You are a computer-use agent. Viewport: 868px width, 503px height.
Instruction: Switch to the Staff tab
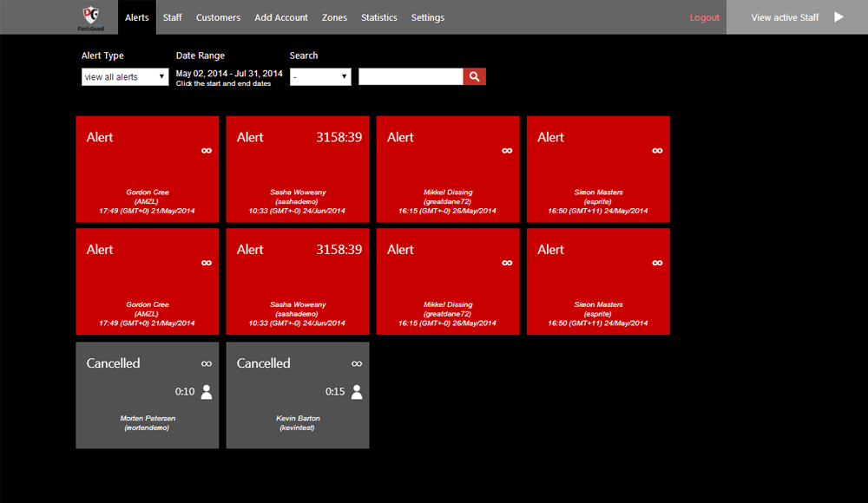coord(173,17)
